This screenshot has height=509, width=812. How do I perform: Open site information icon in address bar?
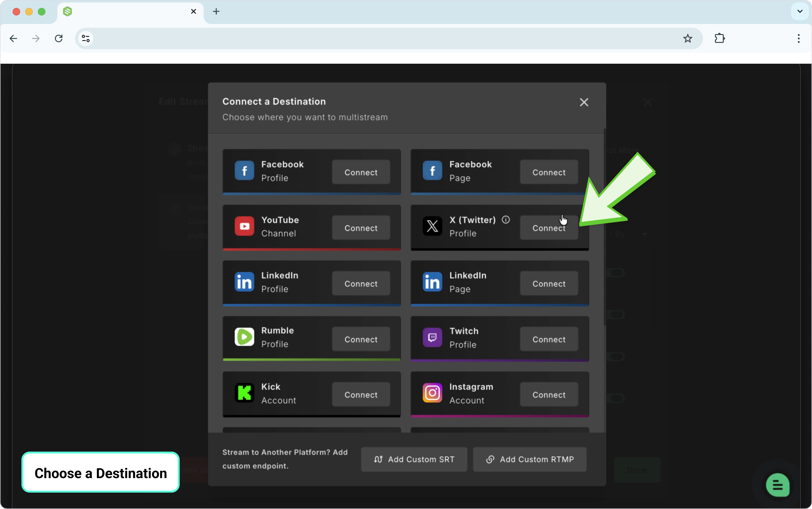86,38
